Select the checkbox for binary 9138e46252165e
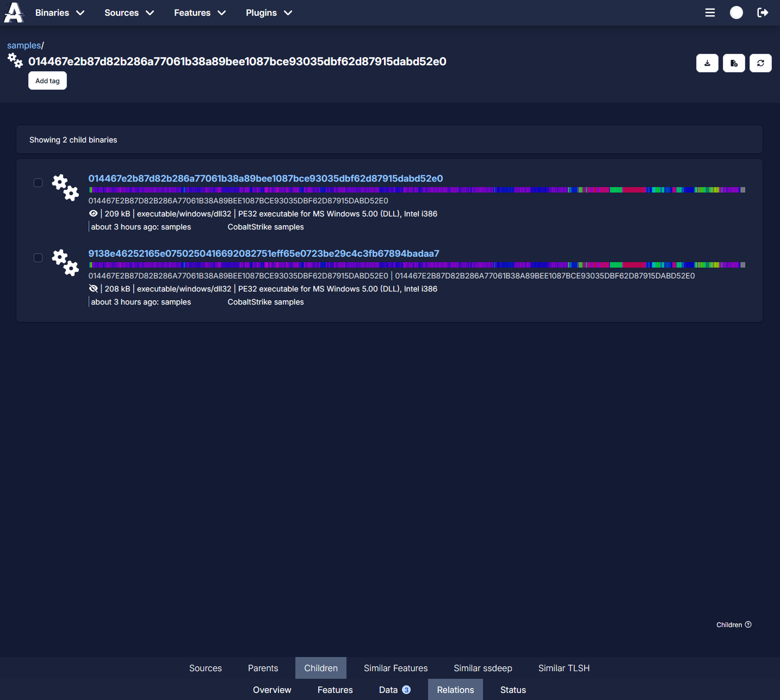 tap(38, 258)
